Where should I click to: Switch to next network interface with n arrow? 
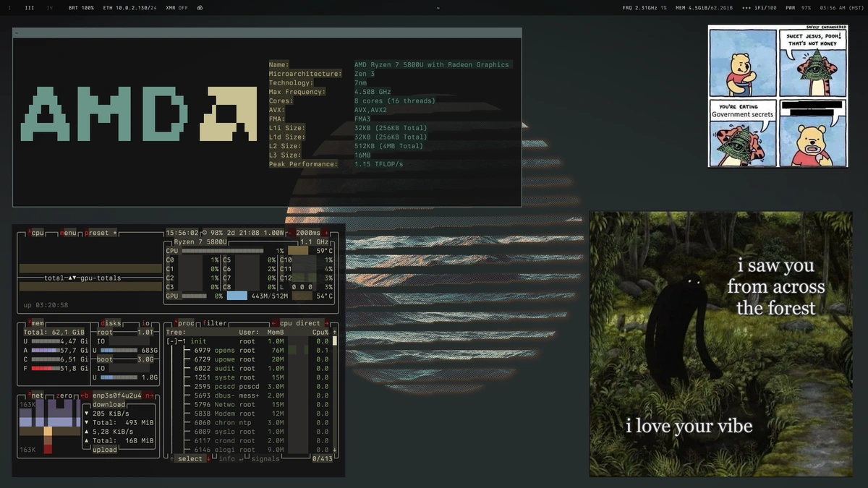[x=148, y=395]
